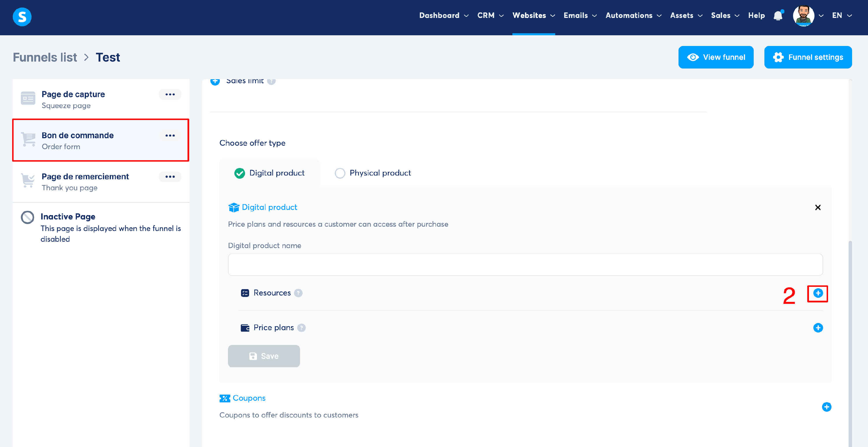The width and height of the screenshot is (868, 447).
Task: Click the View funnel button
Action: (x=716, y=57)
